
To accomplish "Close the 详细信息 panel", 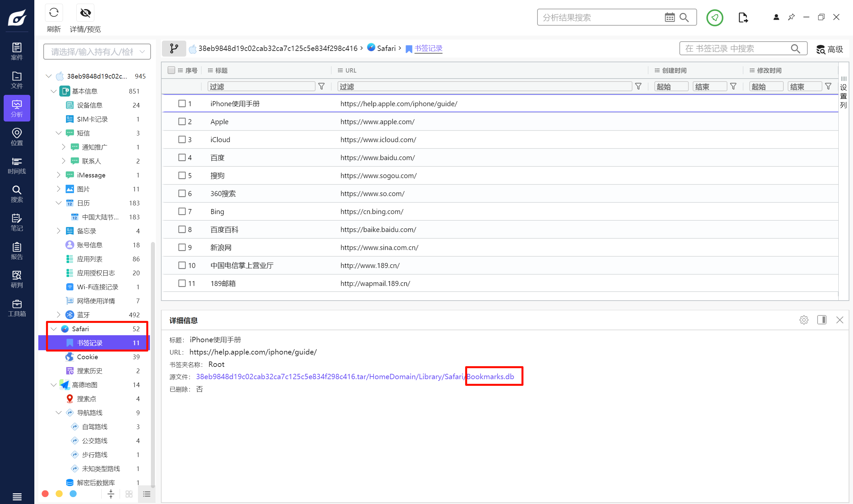I will tap(840, 320).
